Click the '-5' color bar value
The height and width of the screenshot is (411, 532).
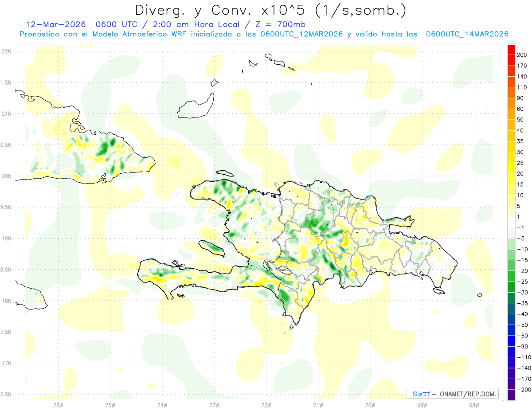coord(520,239)
